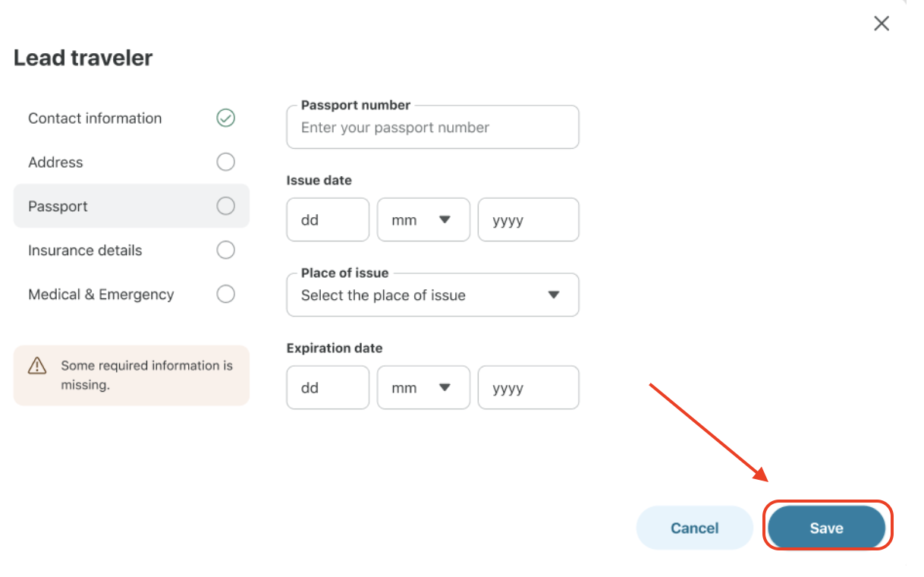The image size is (924, 577).
Task: Click the green Contact information checkmark icon
Action: click(225, 118)
